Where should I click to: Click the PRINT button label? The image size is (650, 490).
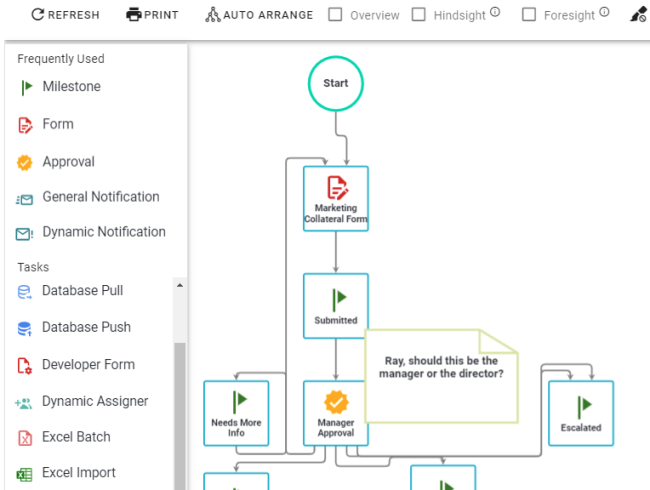click(x=161, y=15)
